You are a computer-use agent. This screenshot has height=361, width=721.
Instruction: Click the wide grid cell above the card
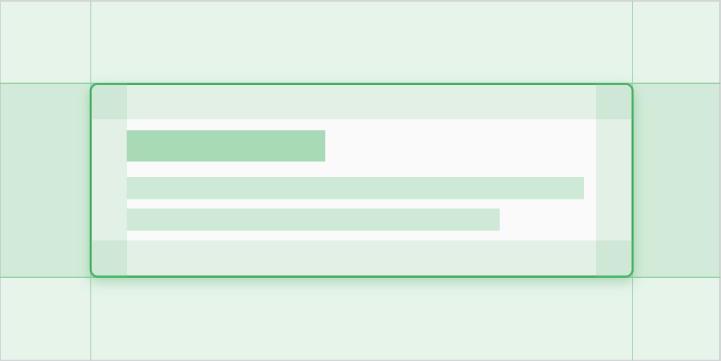click(361, 42)
